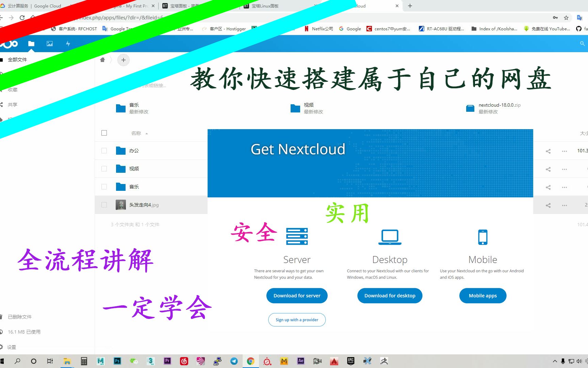The width and height of the screenshot is (588, 368).
Task: Open Premiere Pro from the taskbar
Action: pyautogui.click(x=167, y=361)
